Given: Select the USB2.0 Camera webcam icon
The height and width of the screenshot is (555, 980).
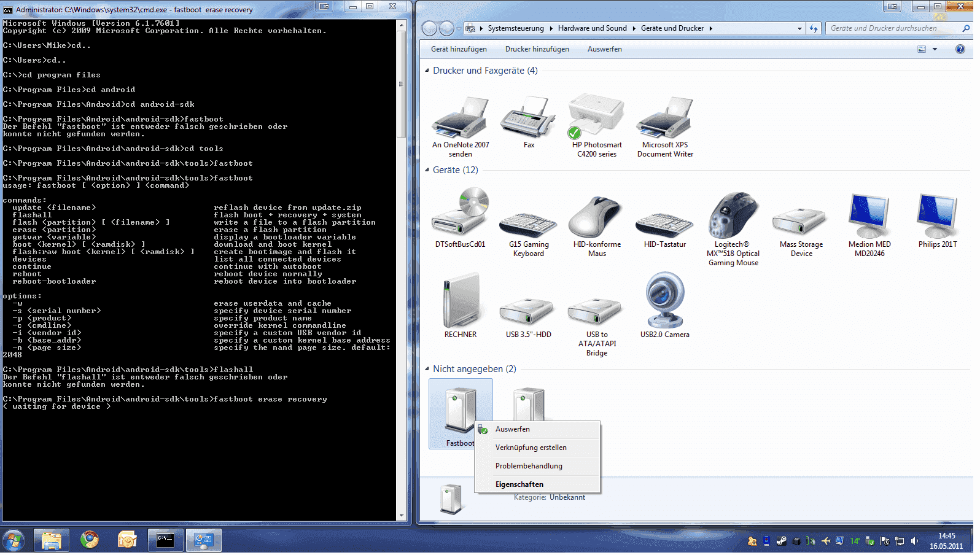Looking at the screenshot, I should point(665,306).
